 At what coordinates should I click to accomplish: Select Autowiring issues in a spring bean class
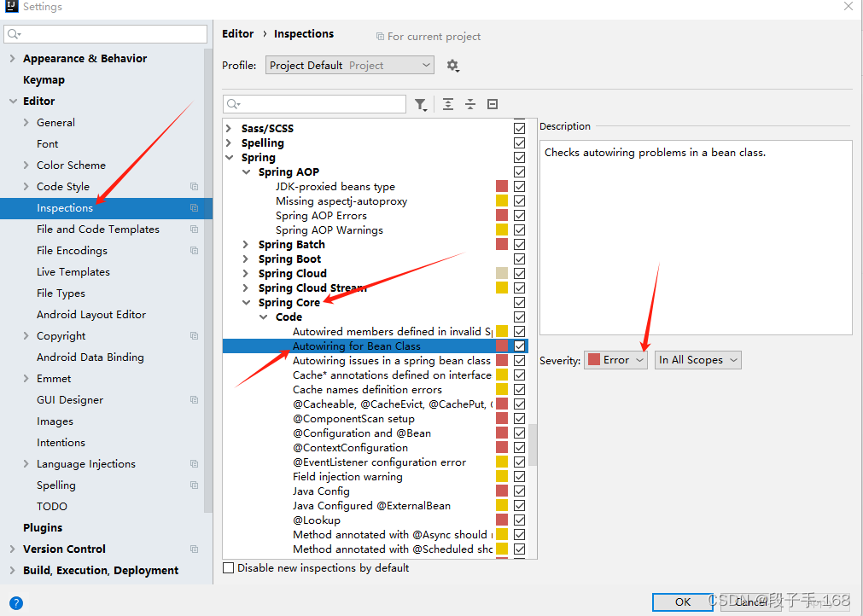(391, 360)
